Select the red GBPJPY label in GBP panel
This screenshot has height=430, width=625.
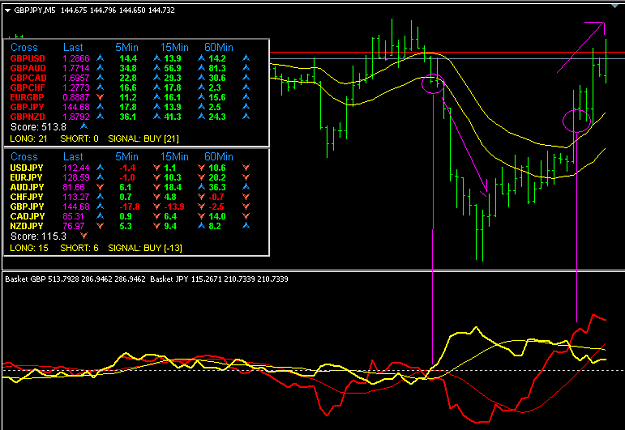coord(28,107)
